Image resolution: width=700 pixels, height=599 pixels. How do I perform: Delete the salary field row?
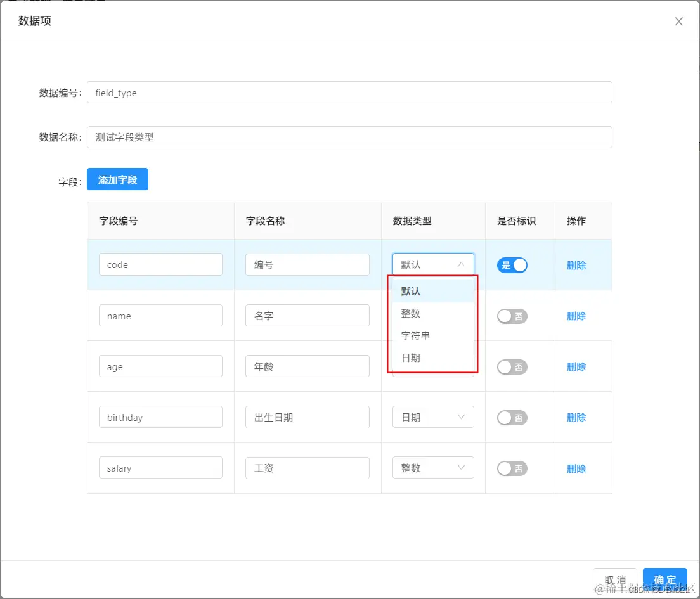tap(576, 468)
